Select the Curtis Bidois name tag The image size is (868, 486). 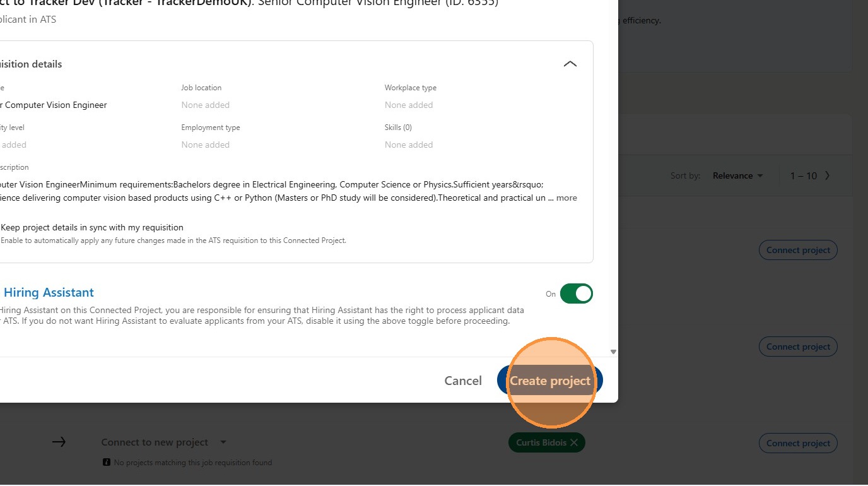[x=540, y=442]
